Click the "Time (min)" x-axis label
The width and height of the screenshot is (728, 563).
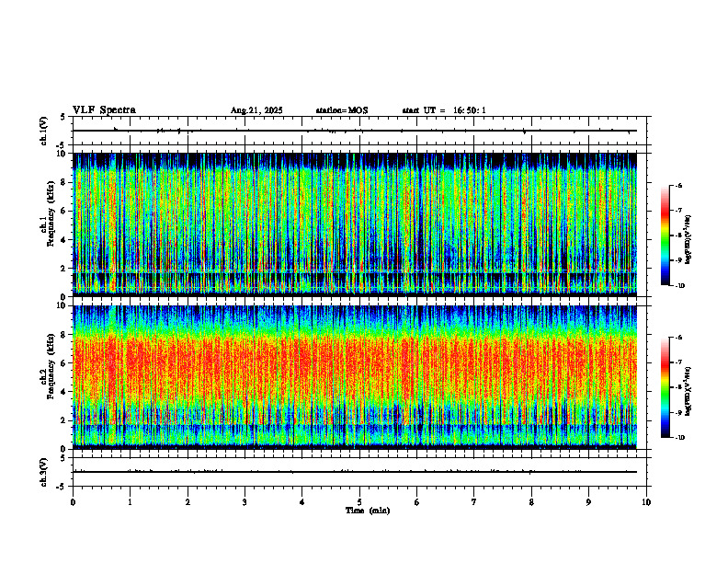[x=368, y=511]
